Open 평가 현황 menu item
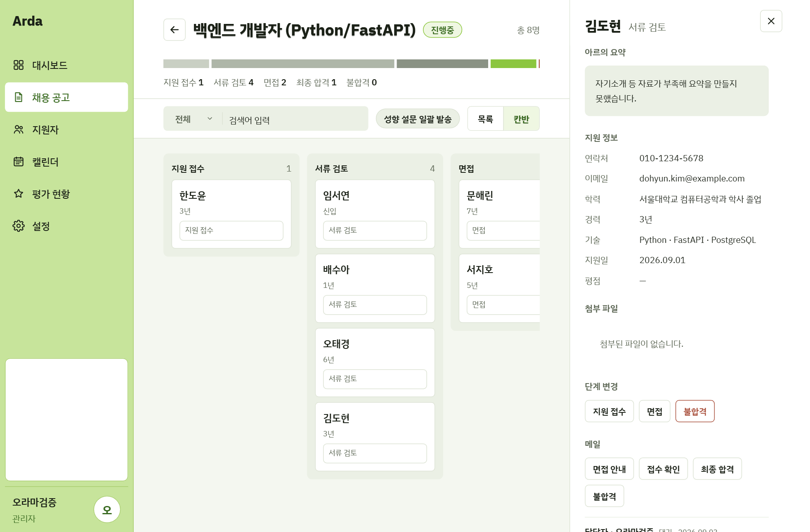Screen dimensions: 810x532 click(66, 194)
